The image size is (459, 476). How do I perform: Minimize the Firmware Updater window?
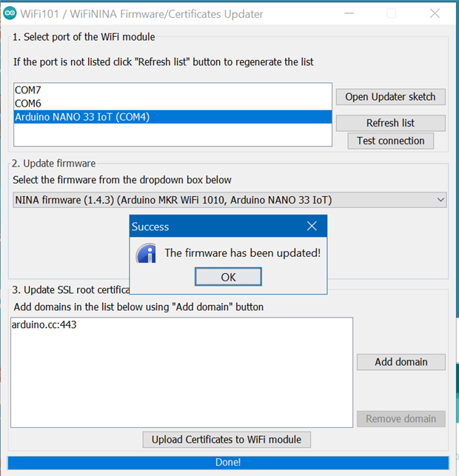[349, 13]
